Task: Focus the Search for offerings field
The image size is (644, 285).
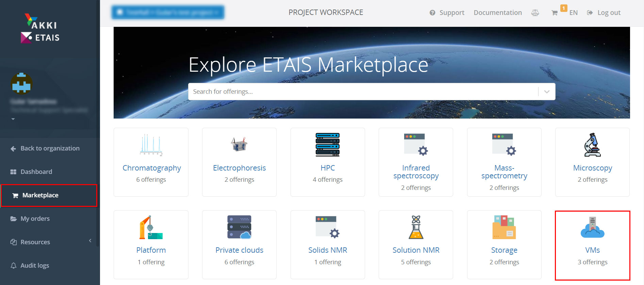Action: [364, 92]
